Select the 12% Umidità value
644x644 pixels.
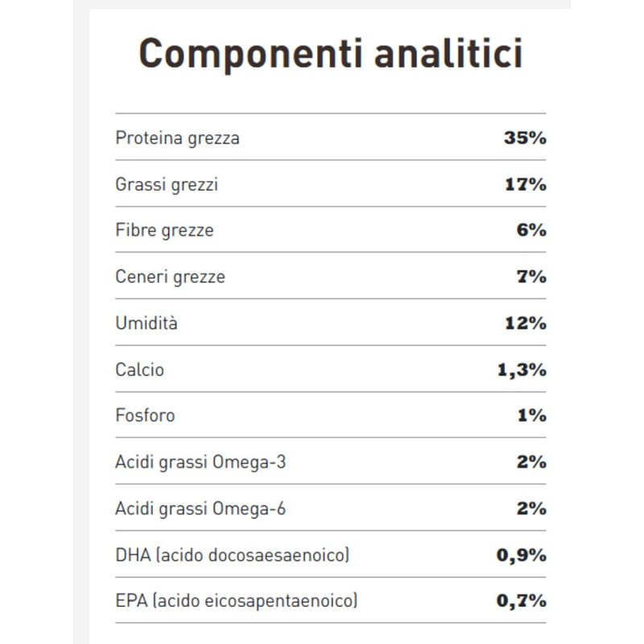(525, 324)
